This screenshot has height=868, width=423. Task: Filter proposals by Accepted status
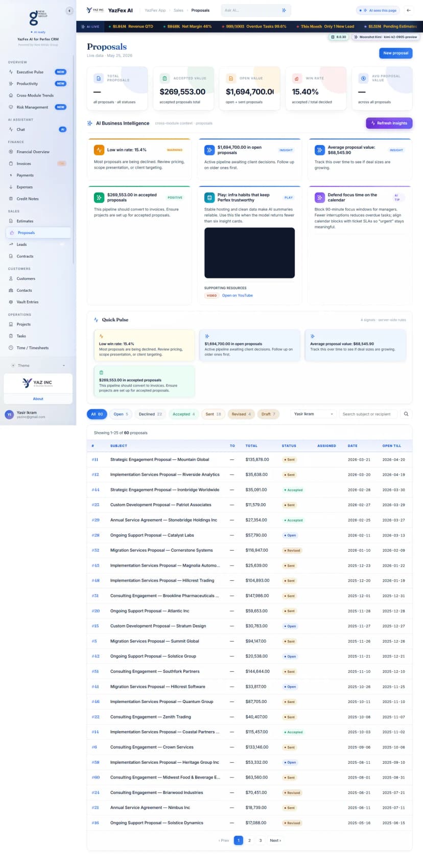[x=183, y=414]
